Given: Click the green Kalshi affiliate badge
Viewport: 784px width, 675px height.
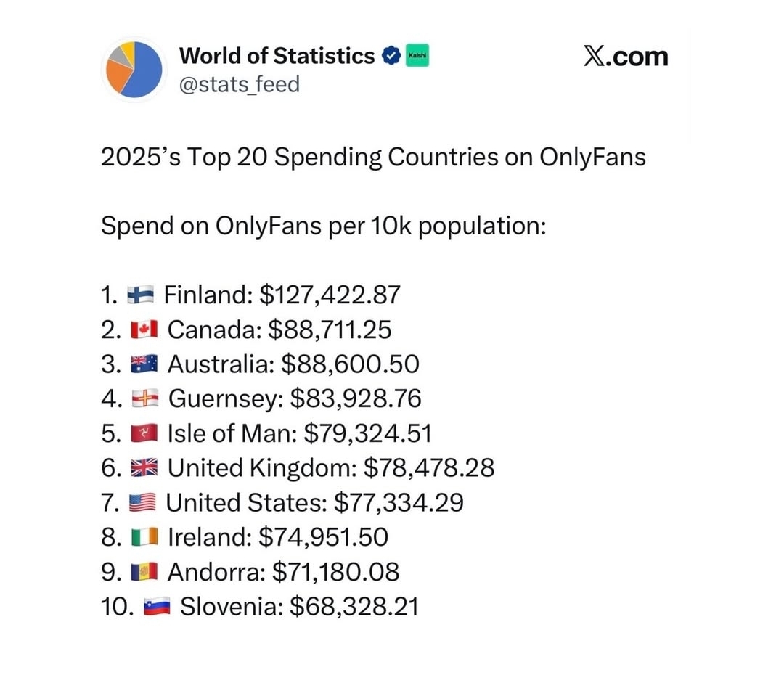Looking at the screenshot, I should tap(417, 55).
